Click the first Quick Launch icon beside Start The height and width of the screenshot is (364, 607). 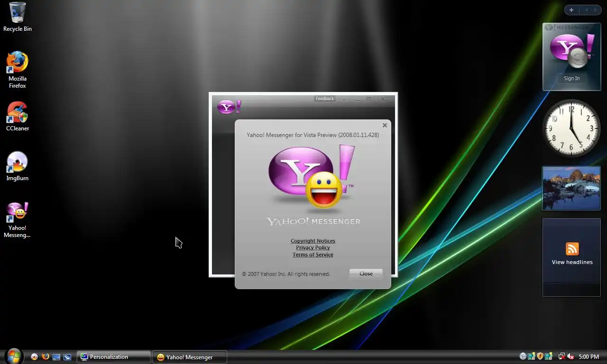[x=34, y=357]
